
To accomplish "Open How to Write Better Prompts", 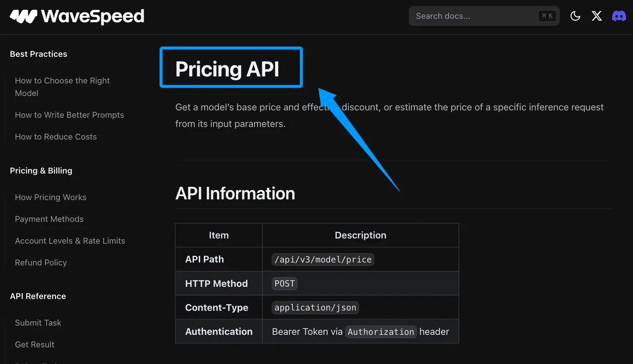I will coord(69,115).
